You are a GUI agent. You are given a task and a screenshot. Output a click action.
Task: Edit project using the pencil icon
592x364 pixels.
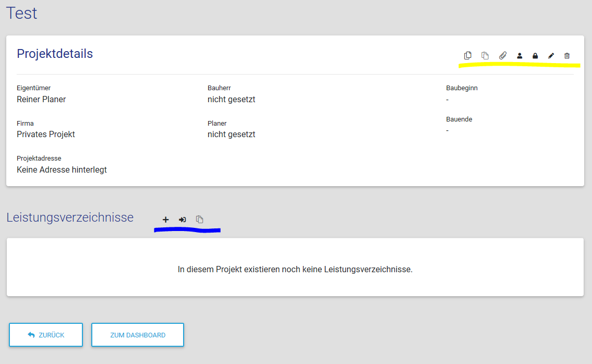click(551, 56)
